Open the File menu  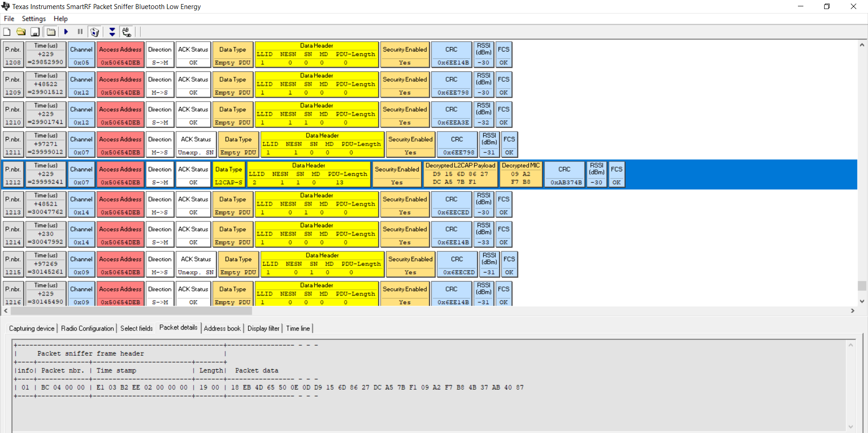click(9, 19)
